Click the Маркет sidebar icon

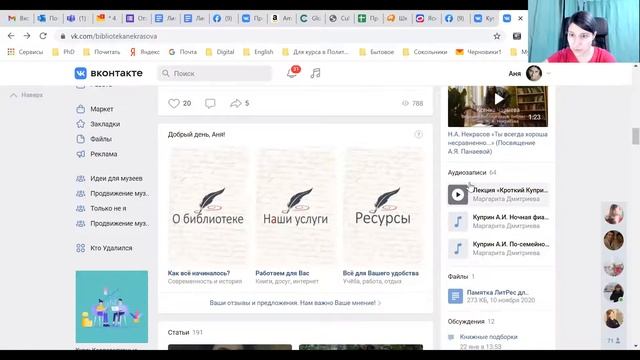(81, 109)
